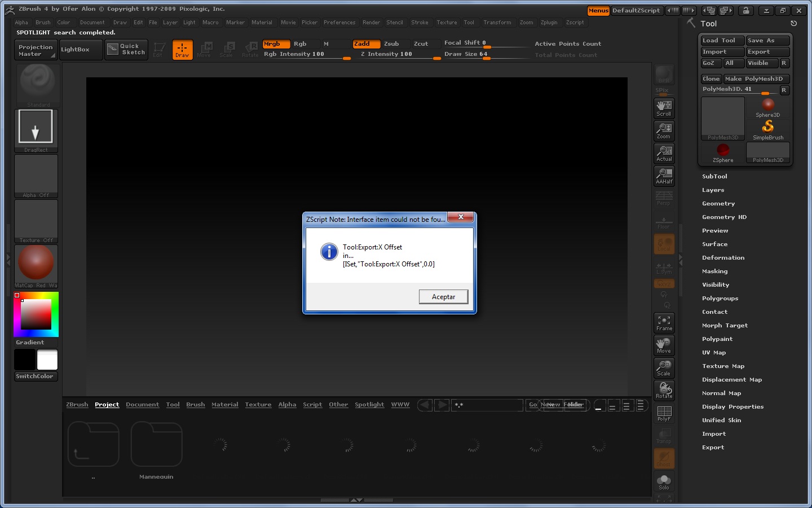The image size is (812, 508).
Task: Click the Zoom canvas icon
Action: tap(664, 130)
